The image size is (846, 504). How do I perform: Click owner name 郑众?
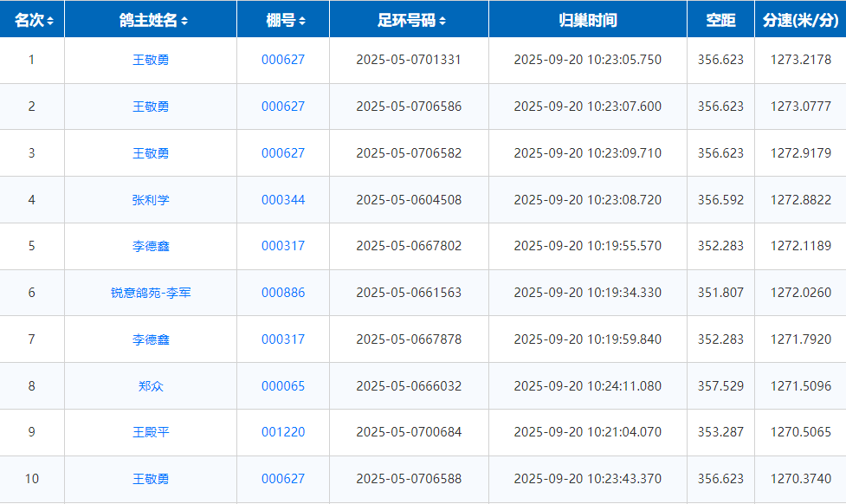(151, 386)
